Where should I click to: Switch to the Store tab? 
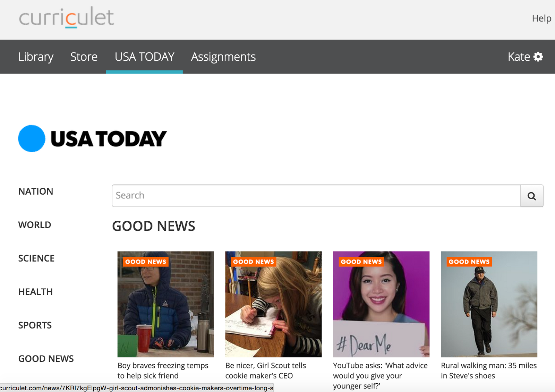click(84, 57)
